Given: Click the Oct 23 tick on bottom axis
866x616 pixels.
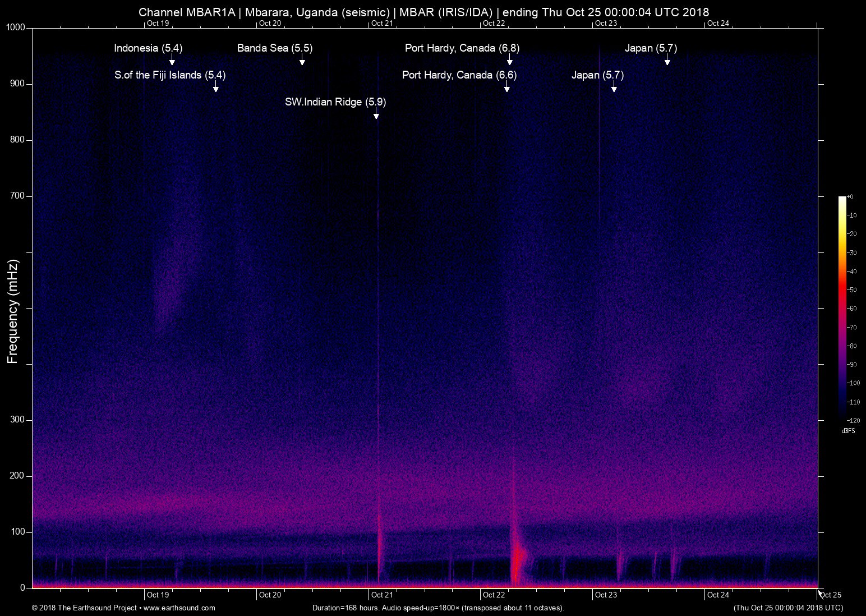Looking at the screenshot, I should [x=606, y=595].
